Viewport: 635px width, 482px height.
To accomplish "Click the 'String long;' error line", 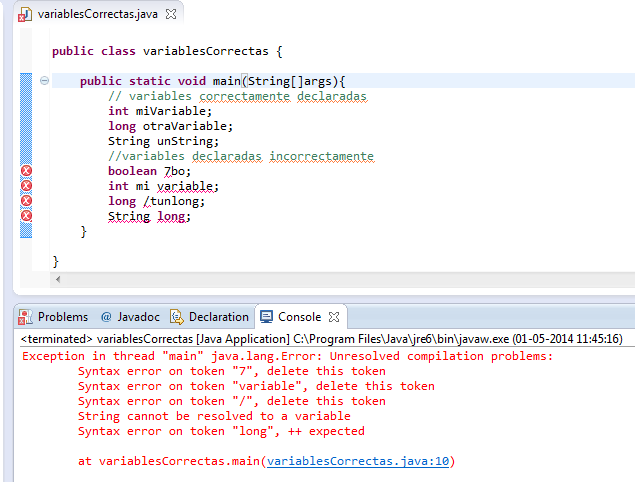I will (149, 216).
